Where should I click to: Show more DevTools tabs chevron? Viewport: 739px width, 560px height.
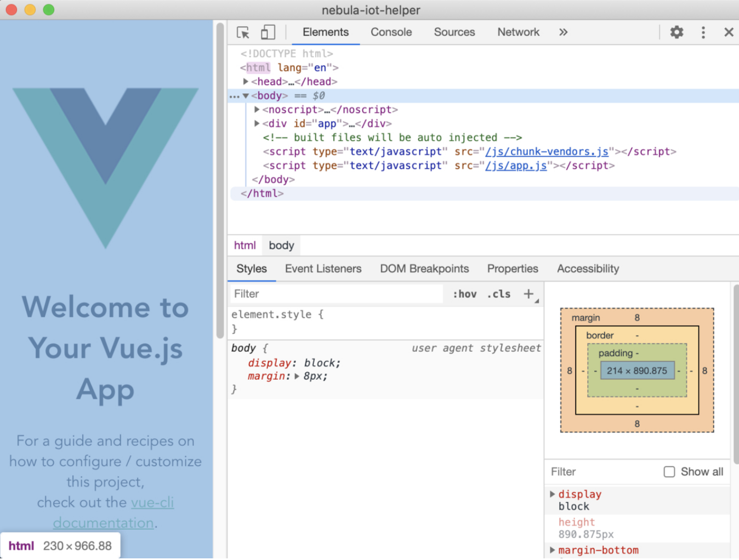coord(563,32)
